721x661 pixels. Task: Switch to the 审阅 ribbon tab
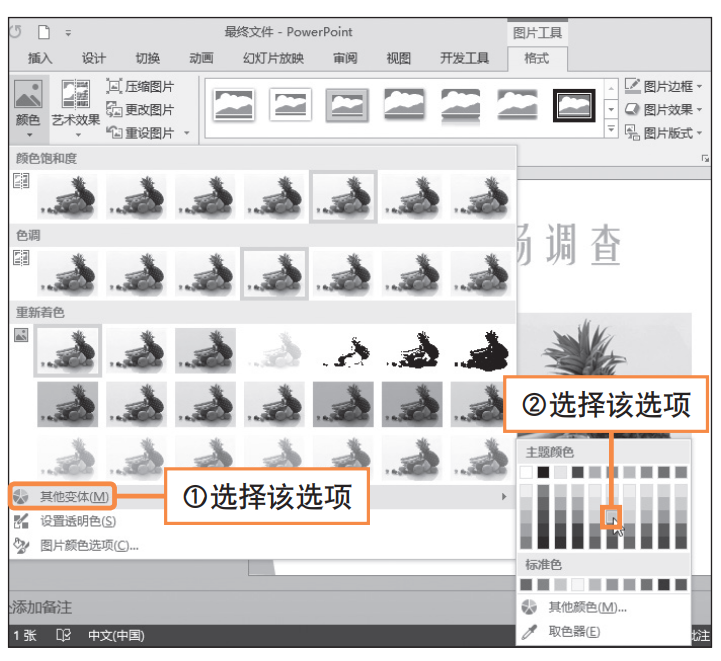coord(345,58)
